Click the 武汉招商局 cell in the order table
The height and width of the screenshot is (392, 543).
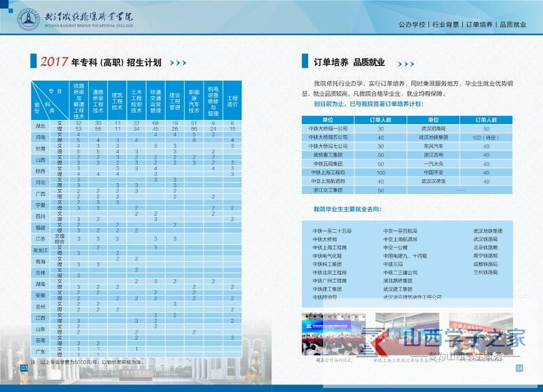(434, 128)
